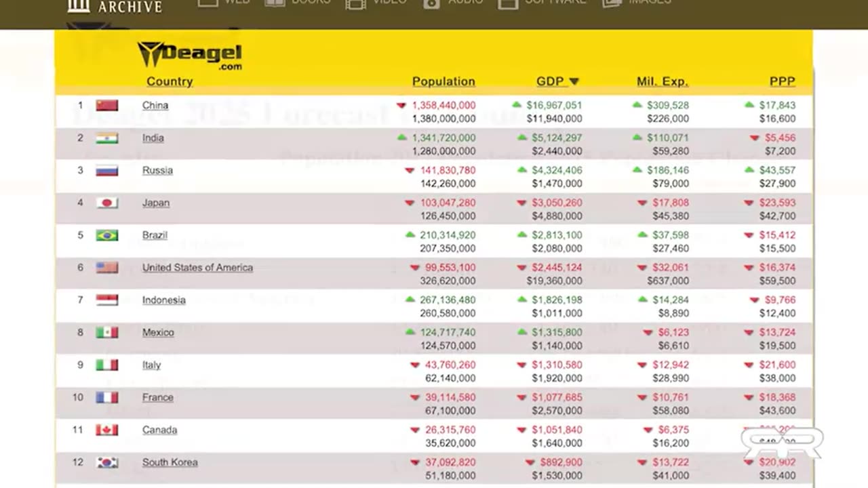Sort table by Country column header
The image size is (868, 488).
170,81
